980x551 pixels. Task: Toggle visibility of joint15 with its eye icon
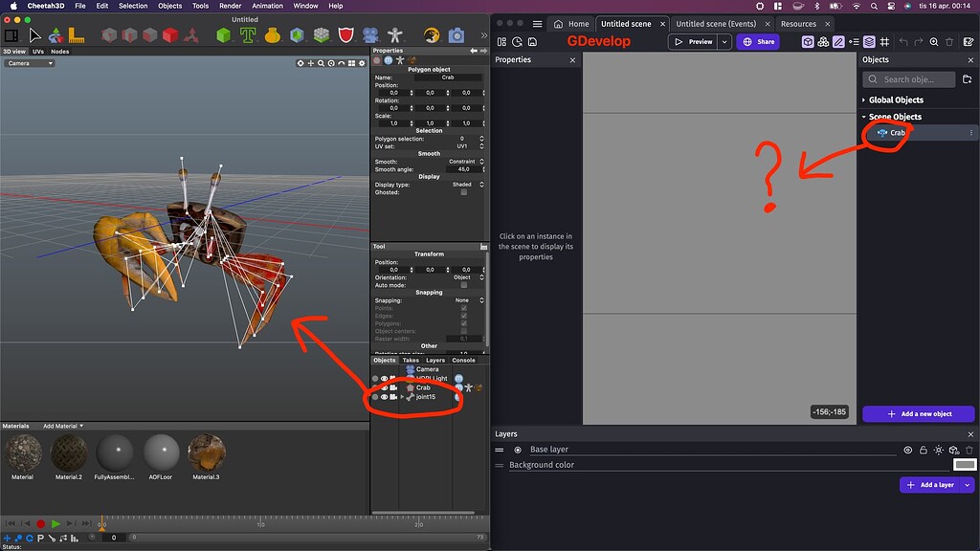(x=385, y=396)
